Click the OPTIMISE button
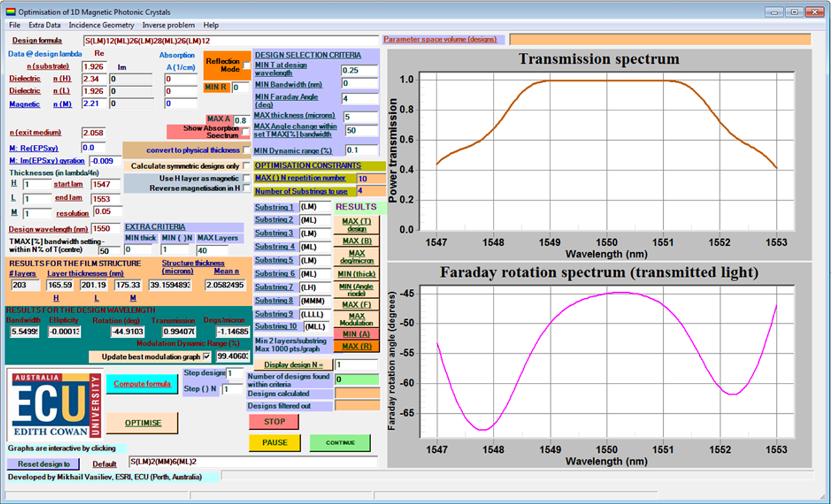The image size is (831, 504). (142, 423)
